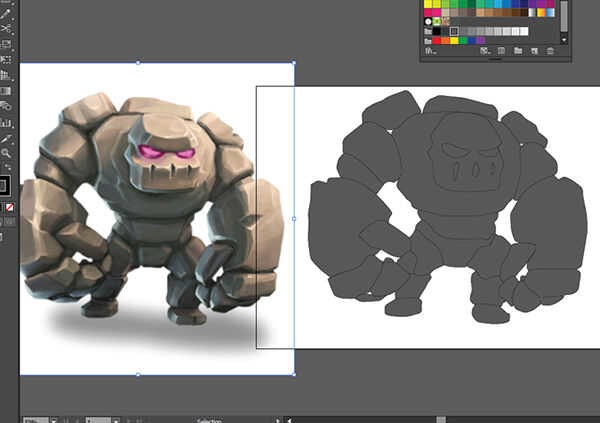Image resolution: width=600 pixels, height=423 pixels.
Task: Click the golem photo's bottom-right corner handle
Action: pos(294,374)
